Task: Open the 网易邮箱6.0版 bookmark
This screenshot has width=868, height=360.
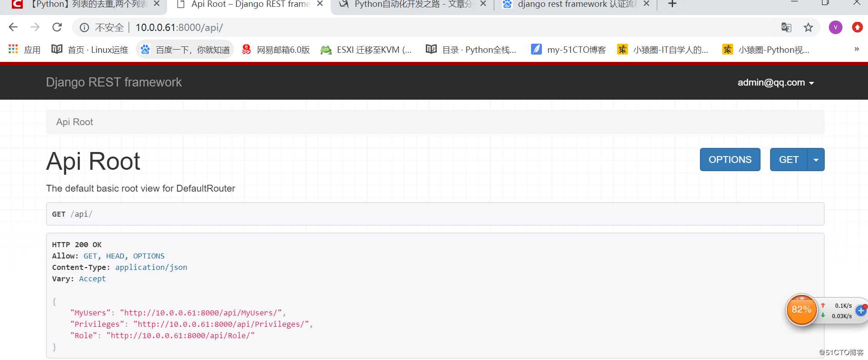Action: [x=276, y=50]
